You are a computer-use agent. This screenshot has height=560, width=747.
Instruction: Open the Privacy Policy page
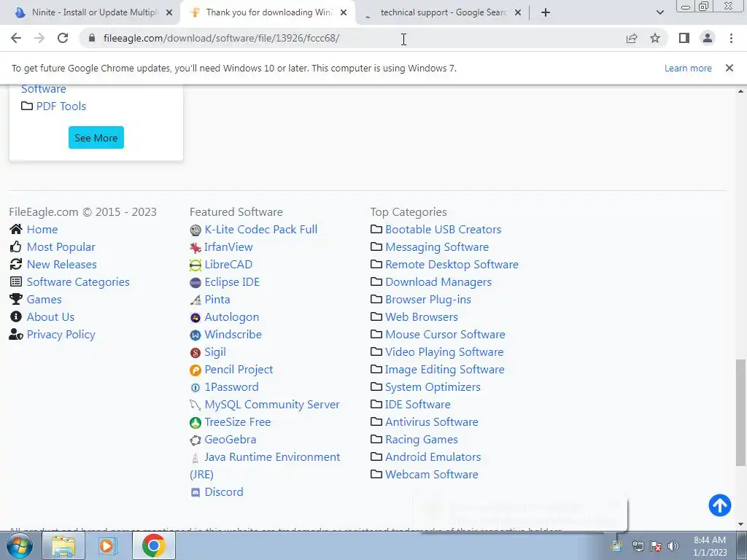click(x=61, y=334)
